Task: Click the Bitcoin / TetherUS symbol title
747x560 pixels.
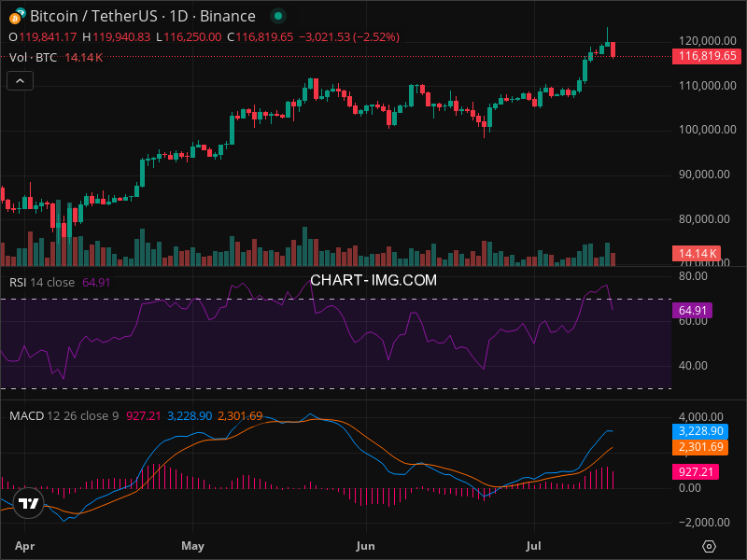Action: (x=94, y=16)
